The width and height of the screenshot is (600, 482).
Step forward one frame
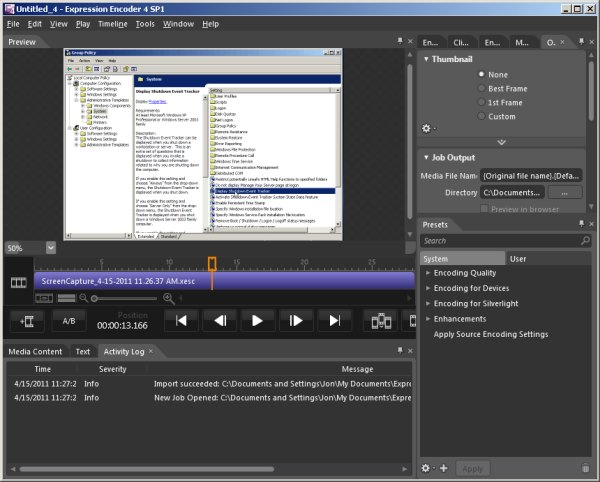(x=296, y=321)
